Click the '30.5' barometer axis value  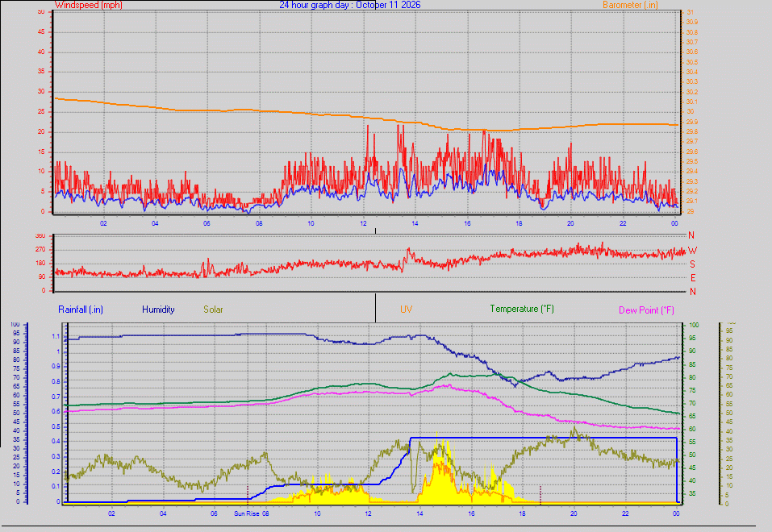(x=692, y=62)
